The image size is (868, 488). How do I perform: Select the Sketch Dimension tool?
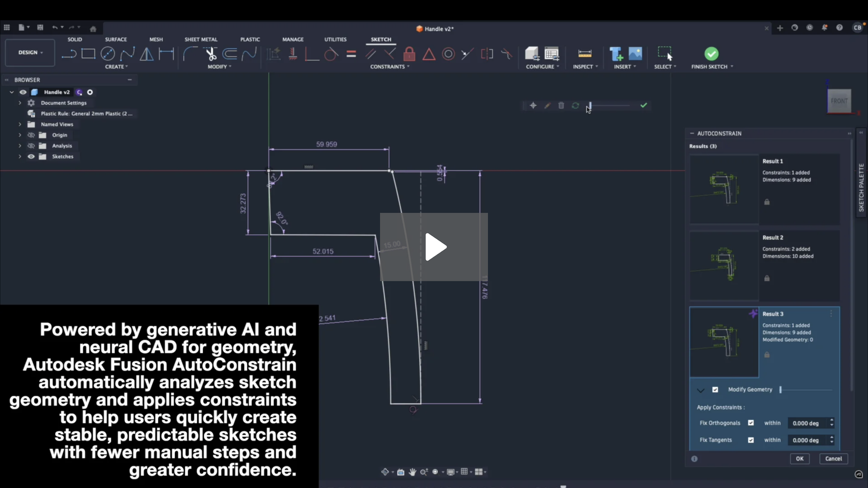pos(166,54)
